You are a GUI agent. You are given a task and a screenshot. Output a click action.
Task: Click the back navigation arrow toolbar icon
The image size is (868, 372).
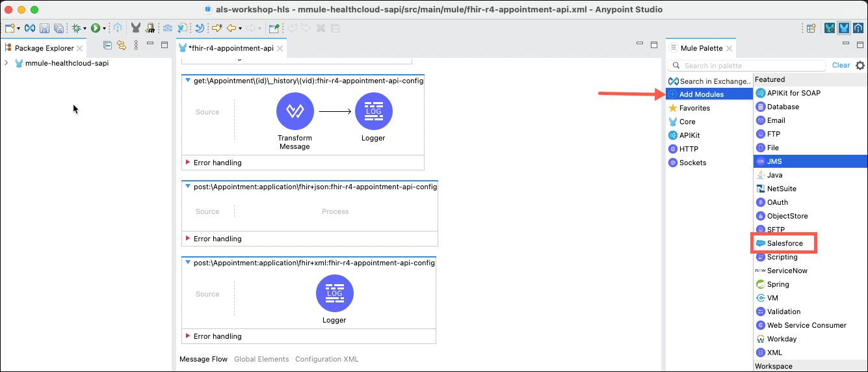(231, 28)
